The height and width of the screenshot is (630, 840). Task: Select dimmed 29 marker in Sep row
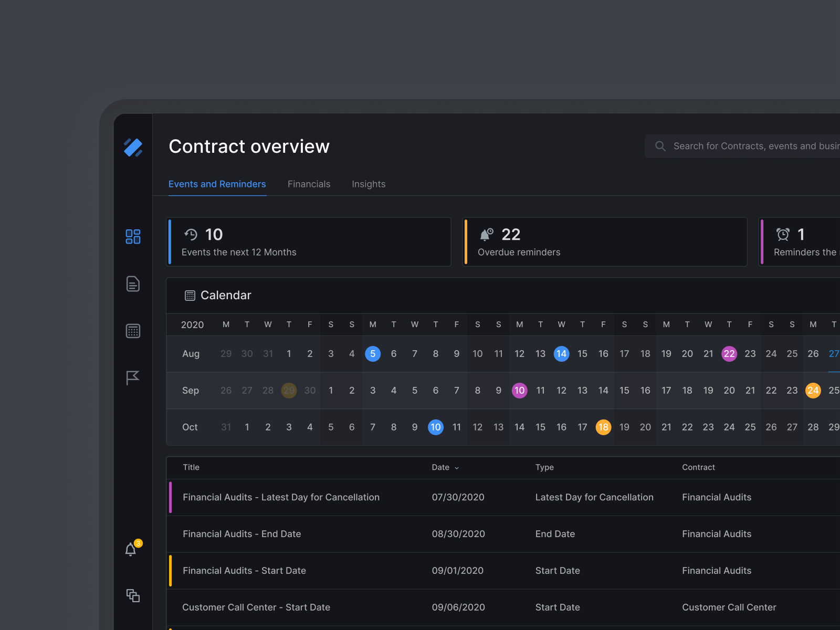[289, 391]
